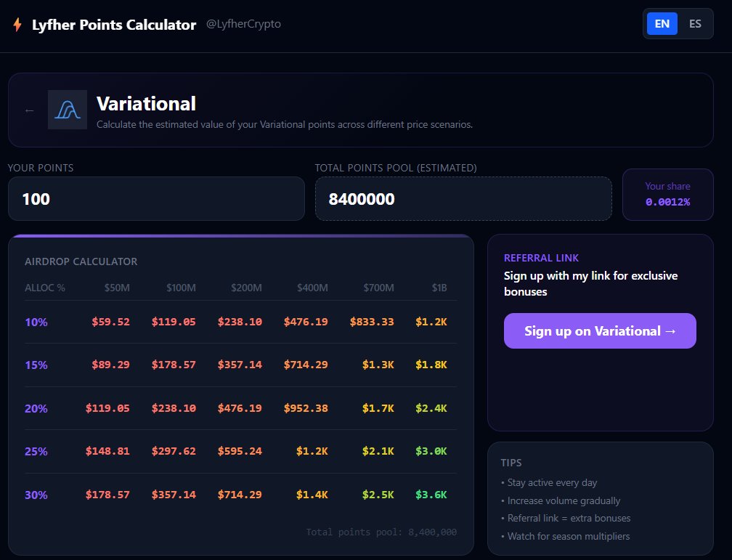The width and height of the screenshot is (732, 560).
Task: Click the Variational logo thumbnail
Action: tap(68, 110)
